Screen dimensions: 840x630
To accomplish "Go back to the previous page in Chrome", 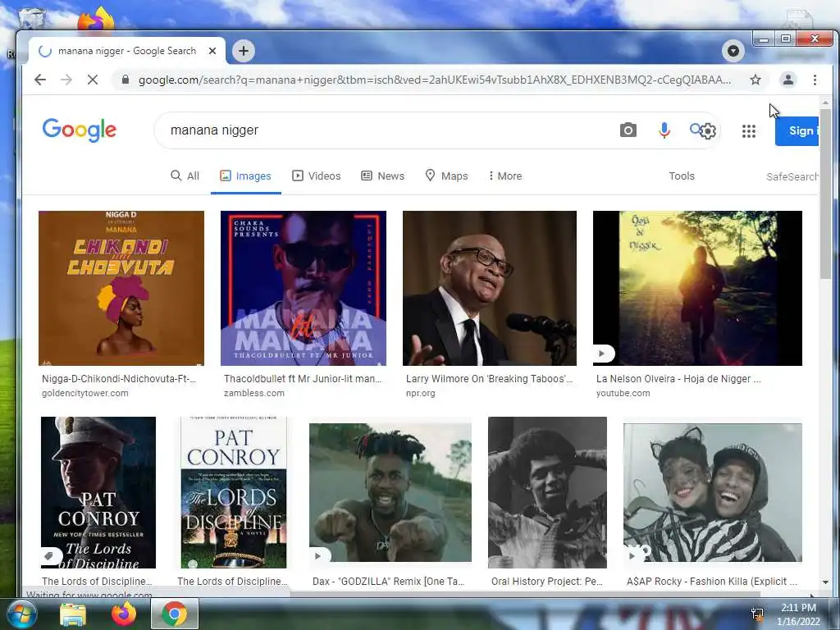I will pos(40,80).
